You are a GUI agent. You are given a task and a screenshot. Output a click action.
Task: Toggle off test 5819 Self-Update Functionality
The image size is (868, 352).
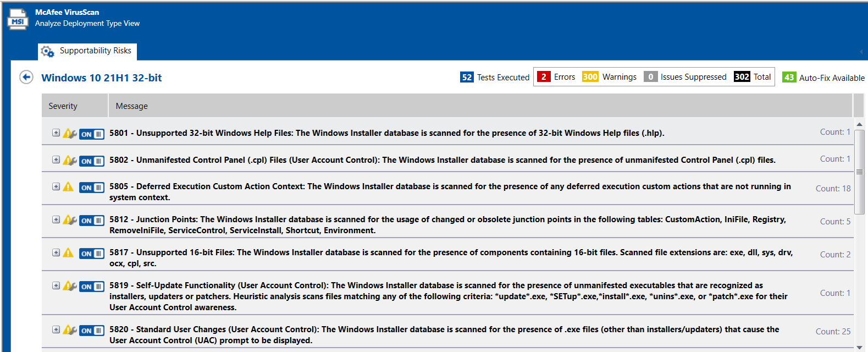[x=92, y=287]
